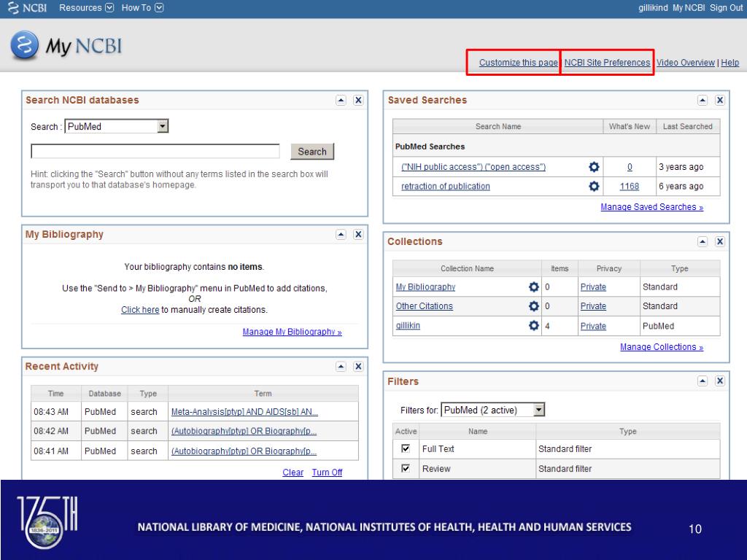Viewport: 747px width, 560px height.
Task: Click the Search Name column header
Action: tap(498, 126)
